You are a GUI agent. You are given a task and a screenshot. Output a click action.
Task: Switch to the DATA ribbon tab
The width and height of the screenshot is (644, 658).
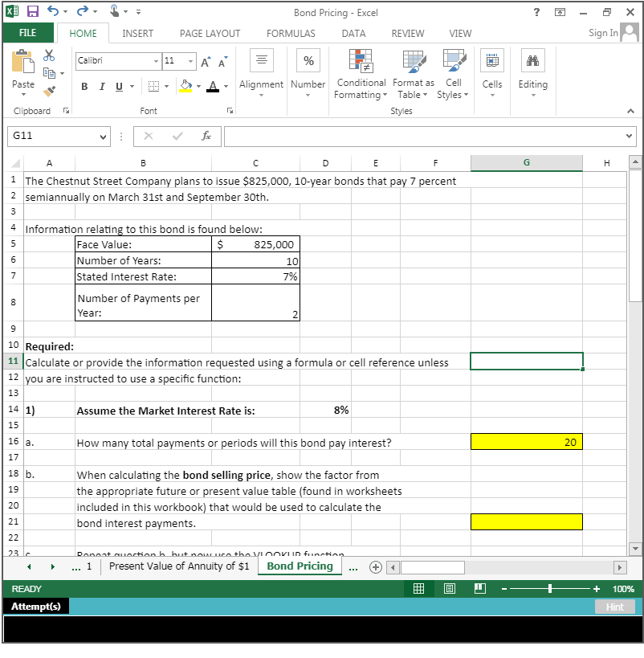pyautogui.click(x=353, y=34)
